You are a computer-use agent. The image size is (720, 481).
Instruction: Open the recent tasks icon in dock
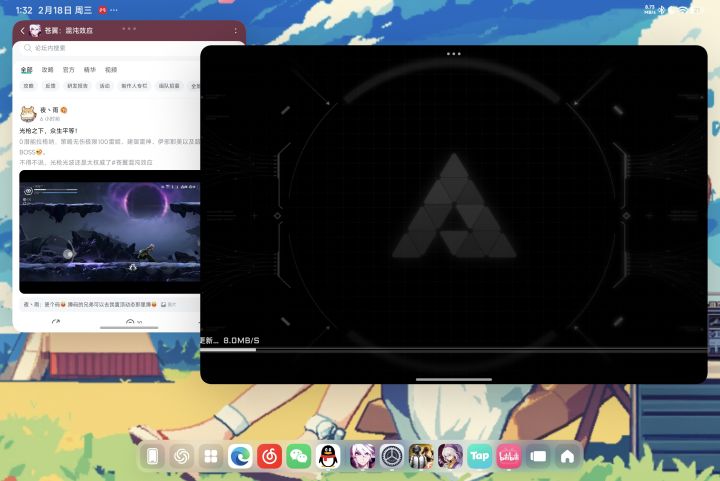538,456
